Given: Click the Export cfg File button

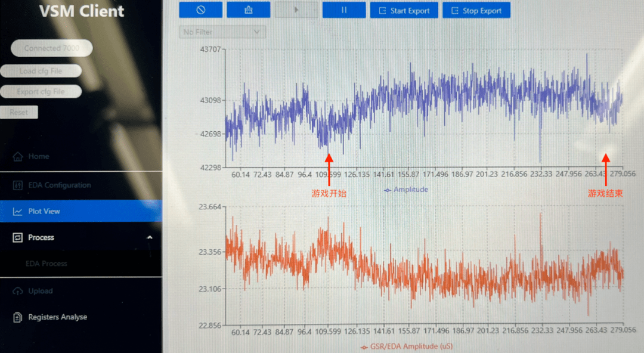Looking at the screenshot, I should pos(41,92).
